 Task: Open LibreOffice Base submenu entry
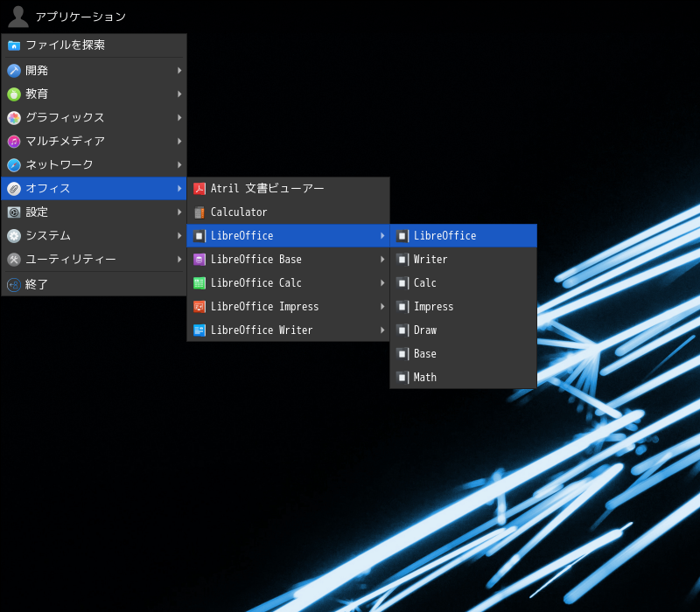click(289, 260)
